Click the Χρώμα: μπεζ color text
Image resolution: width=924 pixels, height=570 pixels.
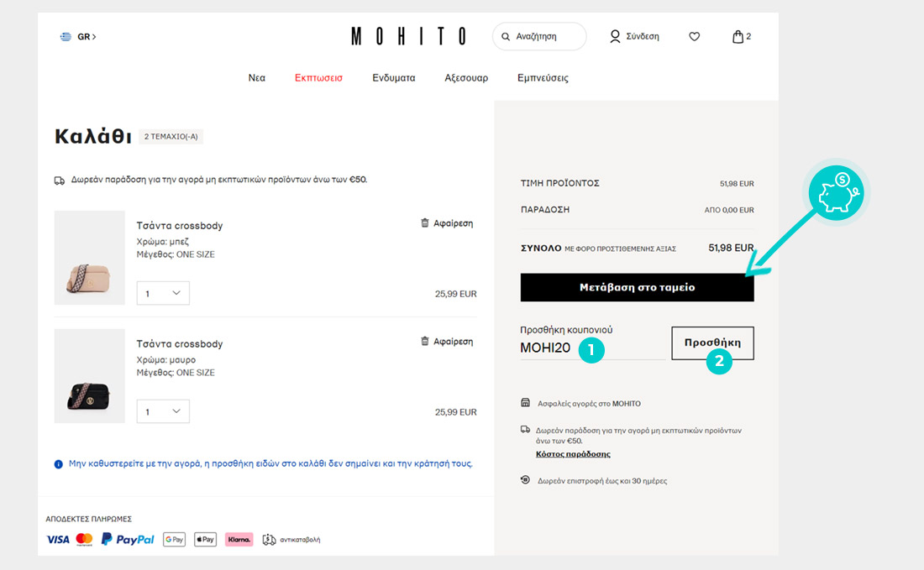coord(163,242)
